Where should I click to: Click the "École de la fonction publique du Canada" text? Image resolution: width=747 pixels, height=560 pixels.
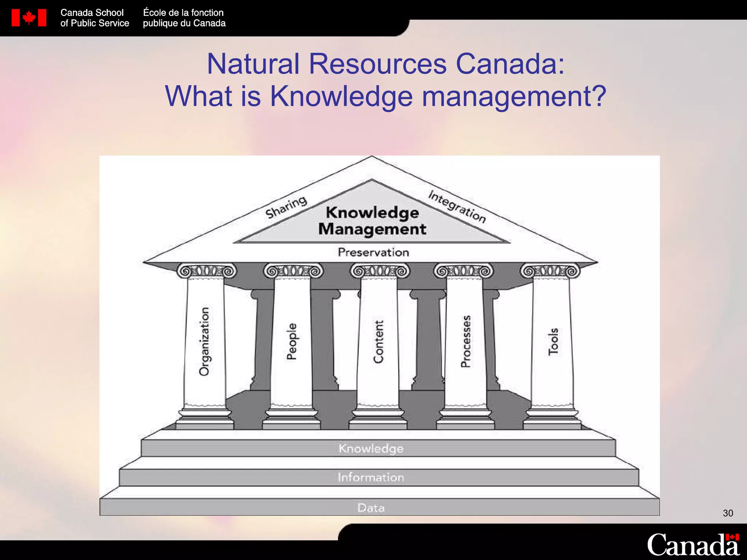184,18
